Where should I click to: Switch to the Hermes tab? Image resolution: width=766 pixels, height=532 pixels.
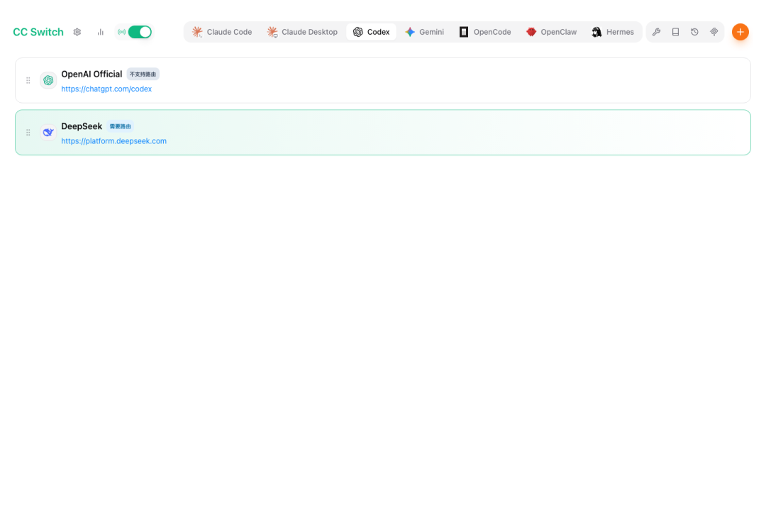(x=613, y=32)
